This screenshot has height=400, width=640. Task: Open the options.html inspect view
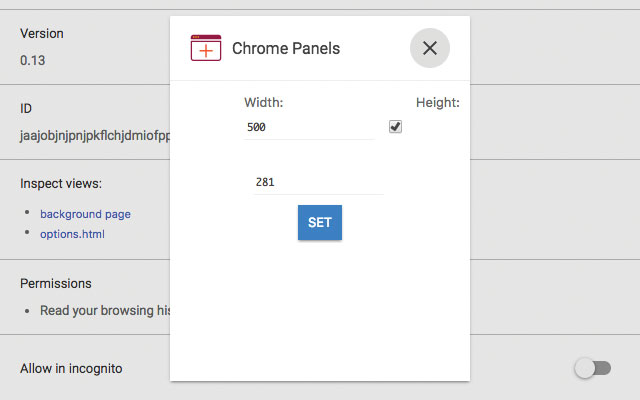pyautogui.click(x=72, y=234)
